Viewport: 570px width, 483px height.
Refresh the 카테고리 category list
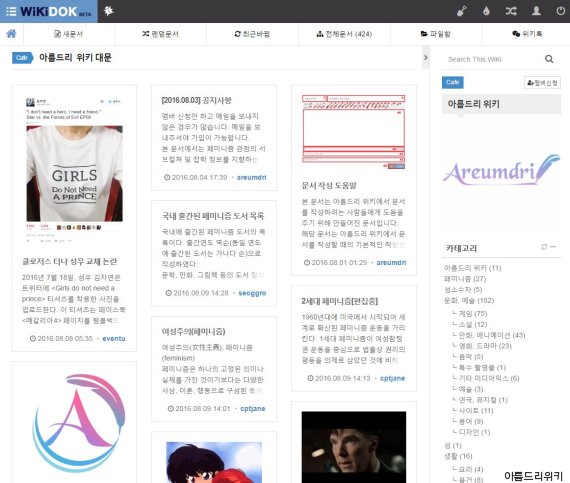544,247
